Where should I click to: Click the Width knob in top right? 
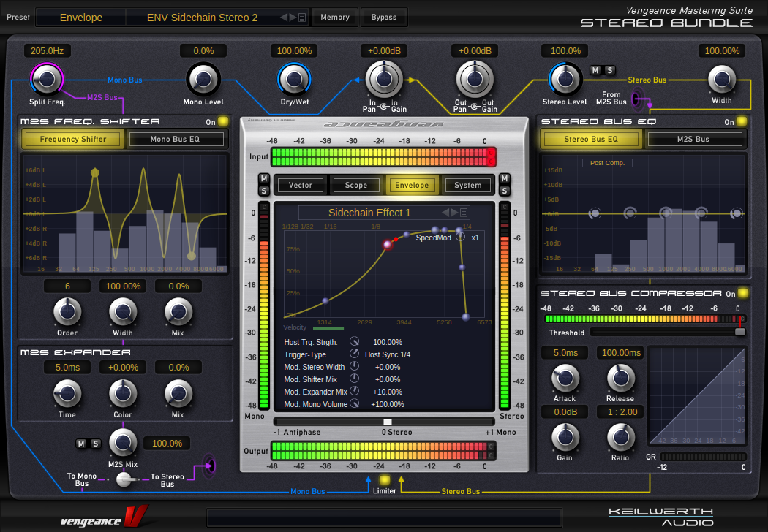pos(722,79)
